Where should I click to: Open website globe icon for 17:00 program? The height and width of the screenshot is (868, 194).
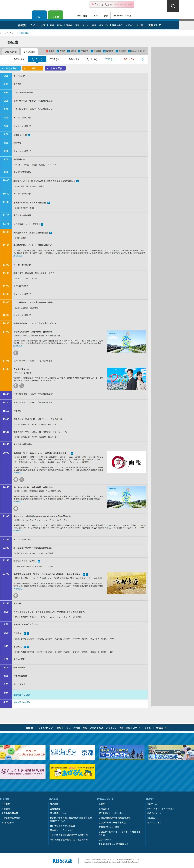(16, 353)
